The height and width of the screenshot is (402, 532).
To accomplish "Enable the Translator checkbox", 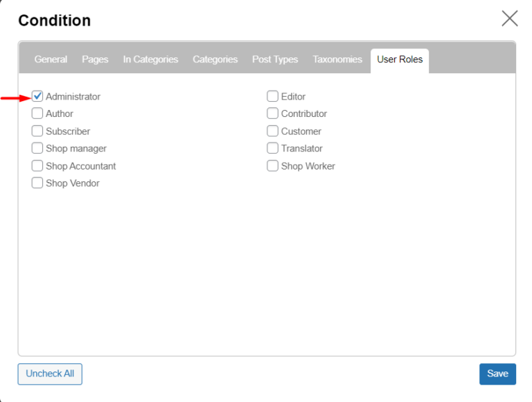I will (x=273, y=148).
